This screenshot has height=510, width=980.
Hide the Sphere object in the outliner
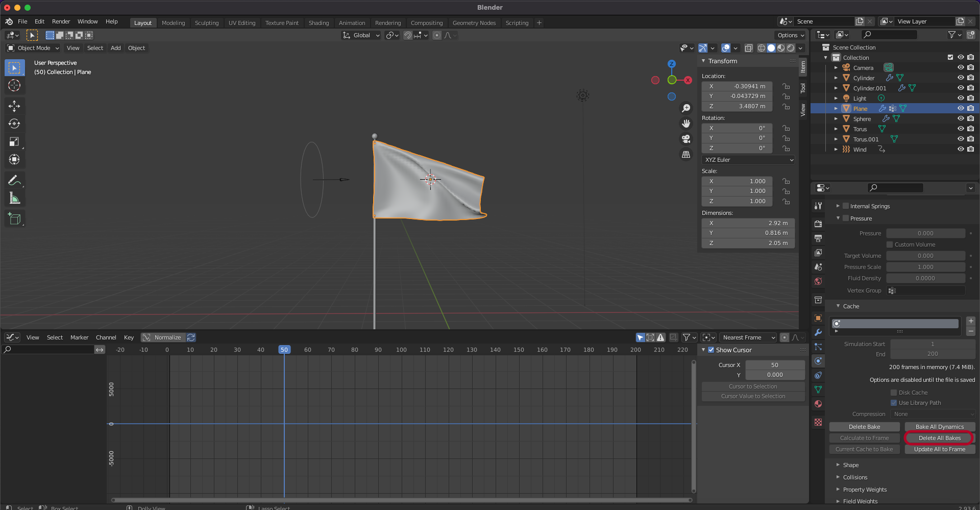(960, 118)
